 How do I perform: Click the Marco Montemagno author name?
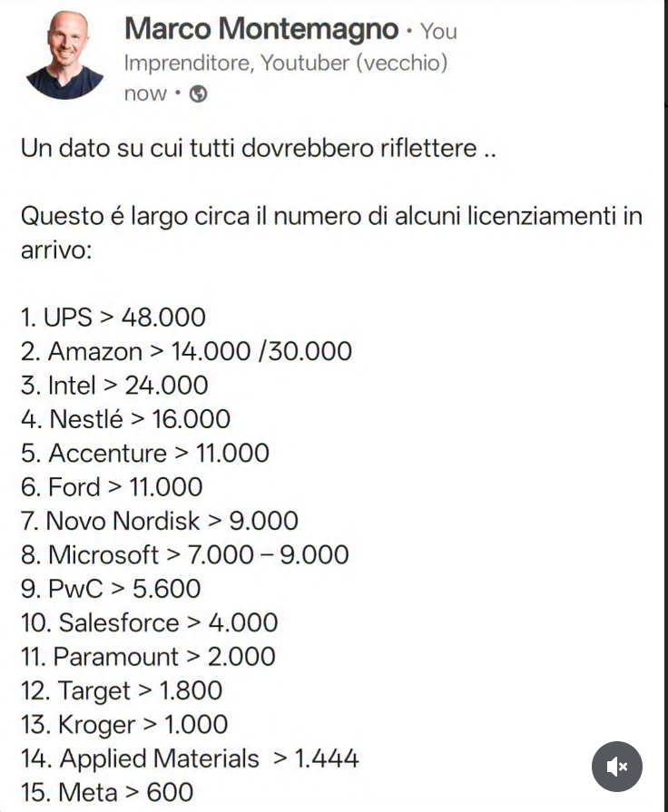coord(261,29)
